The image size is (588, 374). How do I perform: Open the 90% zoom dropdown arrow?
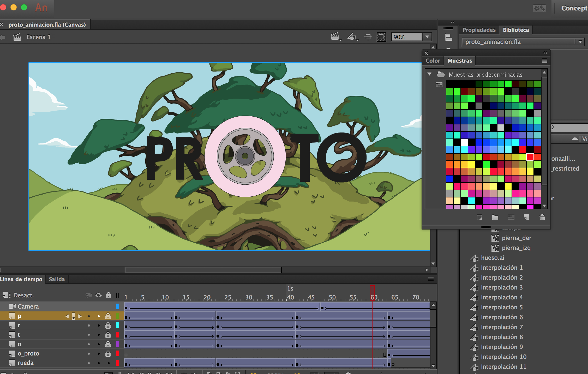coord(427,37)
